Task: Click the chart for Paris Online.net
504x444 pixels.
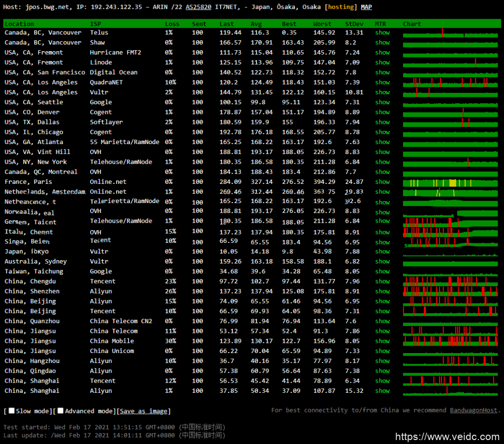Action: [x=450, y=182]
